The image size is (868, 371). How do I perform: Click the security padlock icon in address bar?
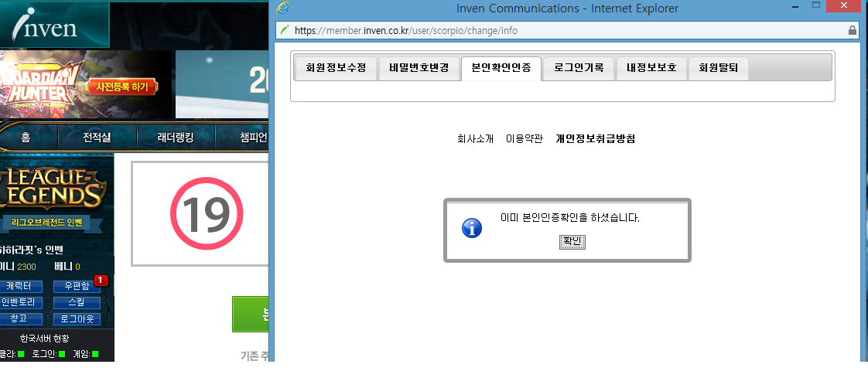click(x=853, y=31)
